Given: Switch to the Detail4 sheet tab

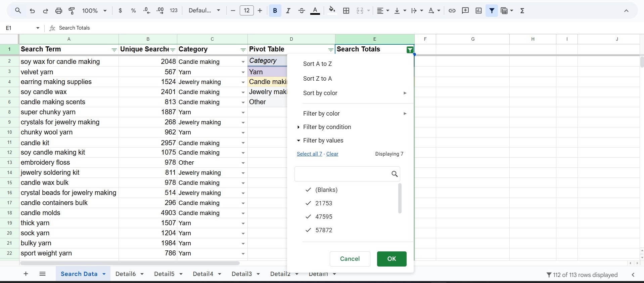Looking at the screenshot, I should [203, 274].
